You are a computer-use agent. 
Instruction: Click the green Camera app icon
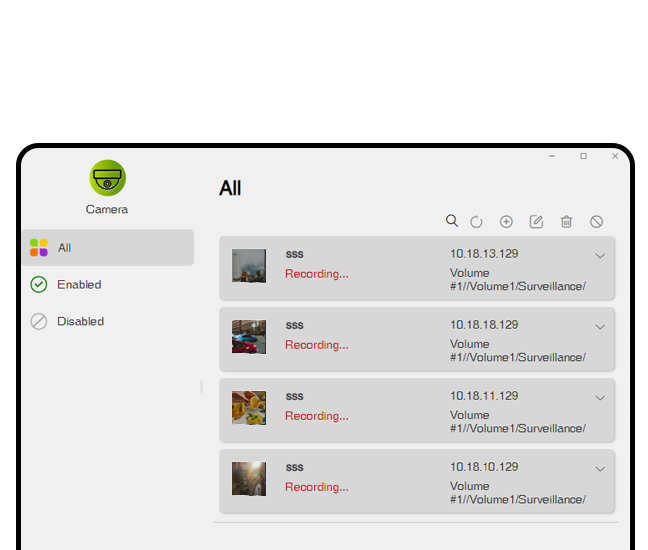pos(107,179)
